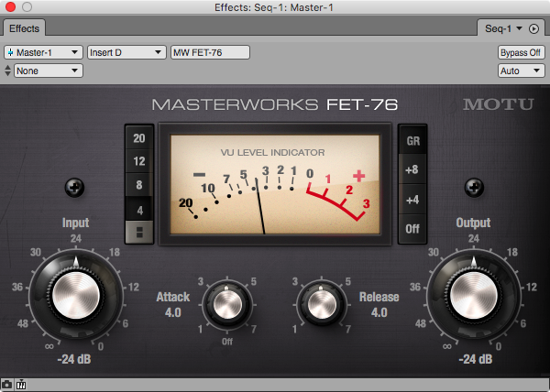Open the Master-1 track dropdown
This screenshot has width=550, height=392.
tap(43, 52)
